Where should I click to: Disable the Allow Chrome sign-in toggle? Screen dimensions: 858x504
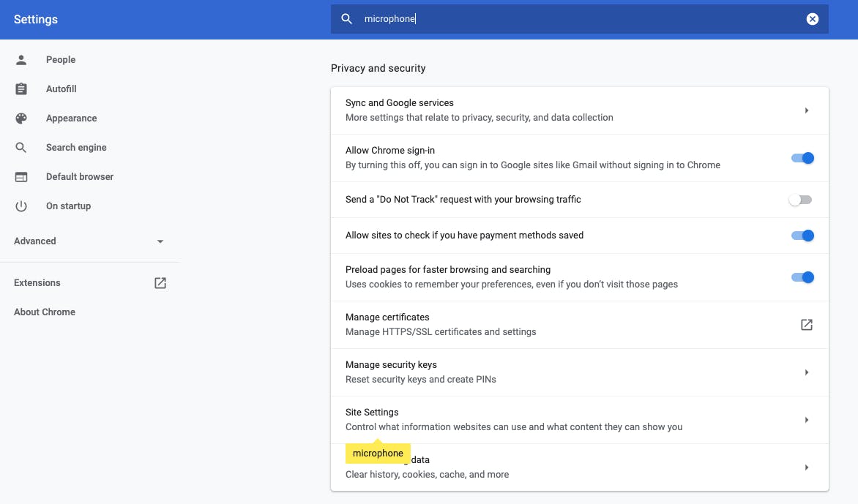(x=802, y=158)
